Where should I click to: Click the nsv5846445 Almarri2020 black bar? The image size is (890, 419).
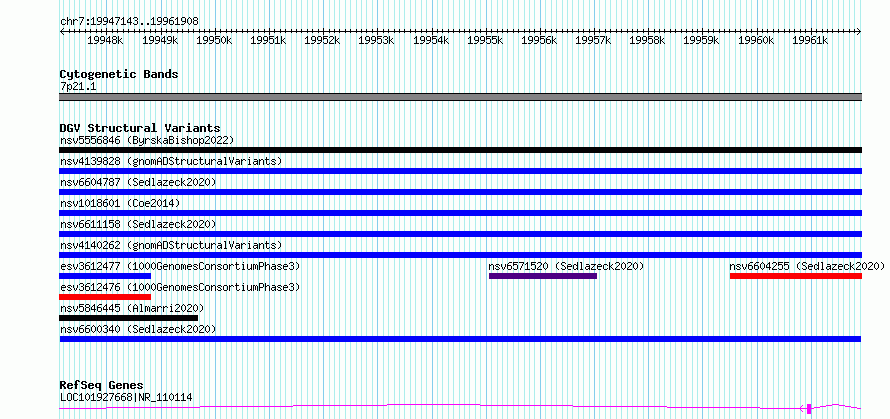(x=129, y=318)
